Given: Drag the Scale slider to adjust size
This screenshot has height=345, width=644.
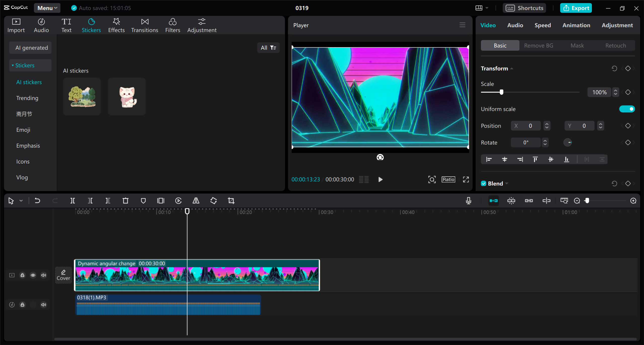Looking at the screenshot, I should click(501, 92).
